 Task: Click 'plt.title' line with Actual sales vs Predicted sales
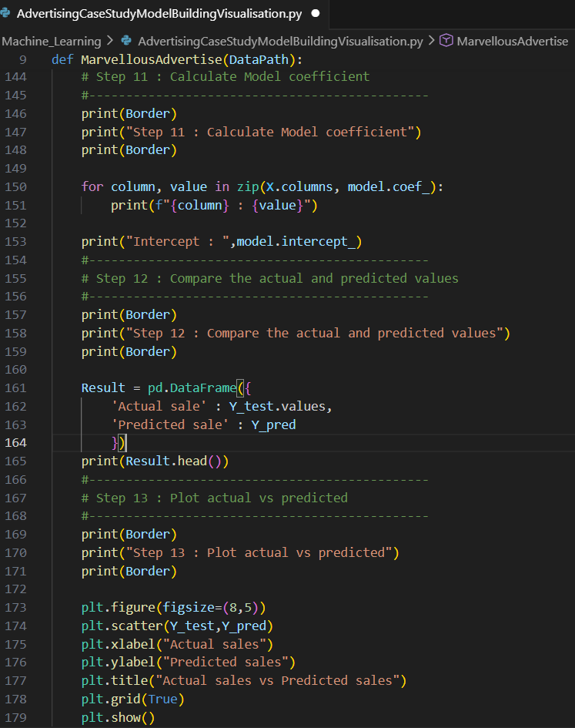(244, 681)
